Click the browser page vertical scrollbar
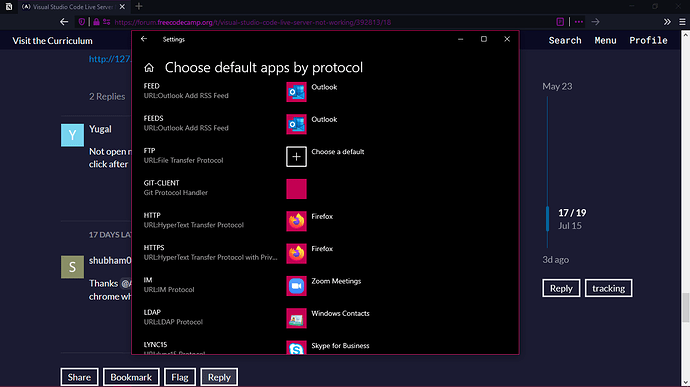690x387 pixels. 686,307
